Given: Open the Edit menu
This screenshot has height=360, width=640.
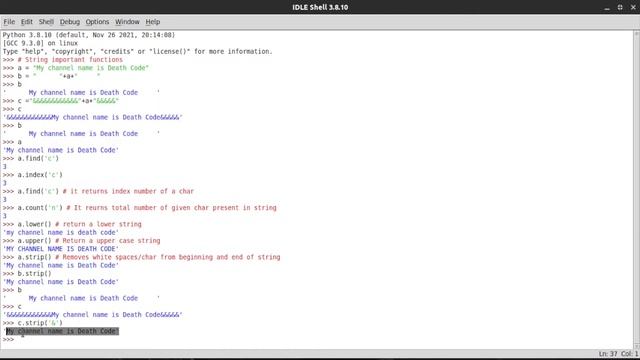Looking at the screenshot, I should pyautogui.click(x=27, y=22).
